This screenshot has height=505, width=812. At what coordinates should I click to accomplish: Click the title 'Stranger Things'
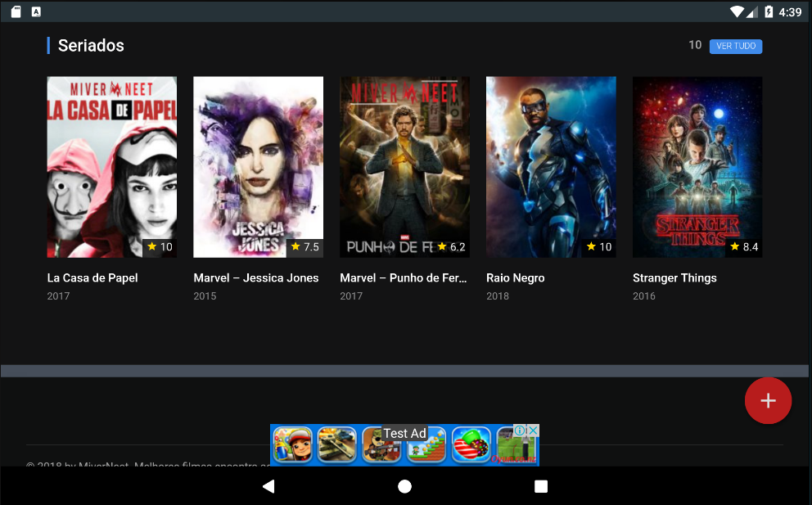coord(674,278)
